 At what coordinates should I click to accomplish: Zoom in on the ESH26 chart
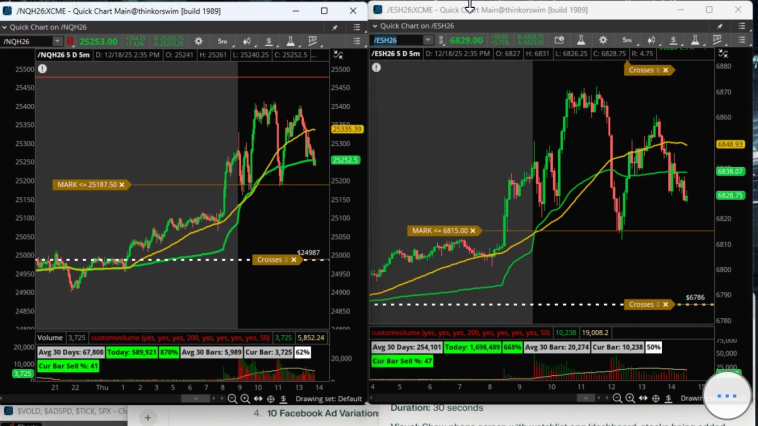pos(630,398)
